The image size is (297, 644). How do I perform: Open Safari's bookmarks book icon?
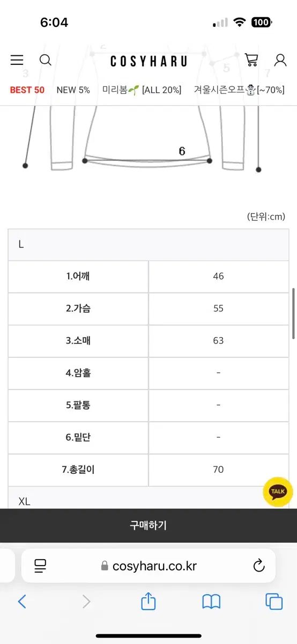pos(211,602)
